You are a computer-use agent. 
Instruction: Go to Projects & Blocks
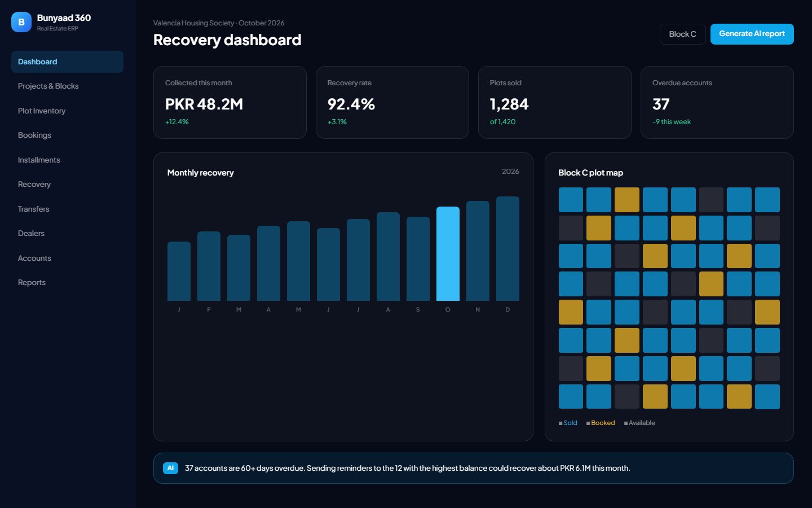[x=67, y=86]
